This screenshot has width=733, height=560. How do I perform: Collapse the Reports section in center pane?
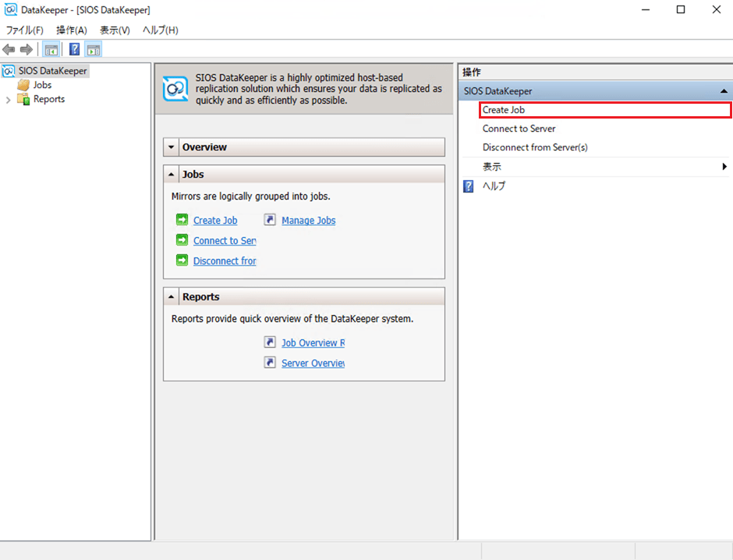tap(171, 297)
